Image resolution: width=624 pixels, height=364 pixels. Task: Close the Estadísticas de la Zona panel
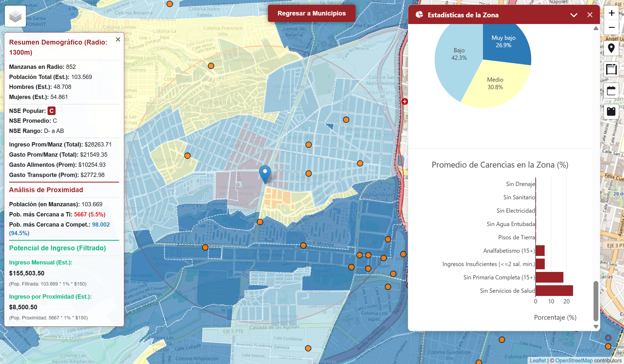tap(590, 15)
